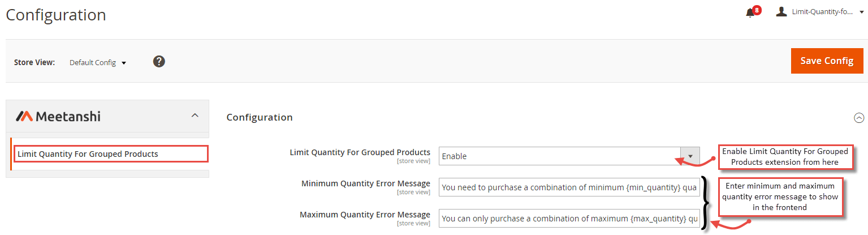Click the Save Config button

[827, 61]
